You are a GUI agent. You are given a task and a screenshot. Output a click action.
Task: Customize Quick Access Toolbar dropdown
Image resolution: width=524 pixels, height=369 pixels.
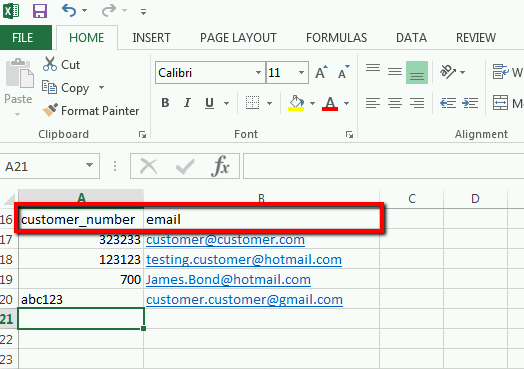click(x=143, y=12)
